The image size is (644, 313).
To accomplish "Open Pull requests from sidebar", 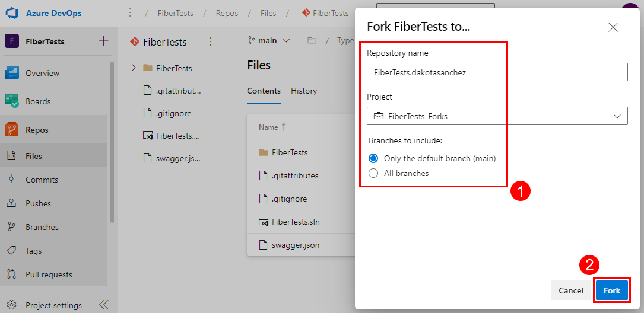I will pyautogui.click(x=48, y=274).
